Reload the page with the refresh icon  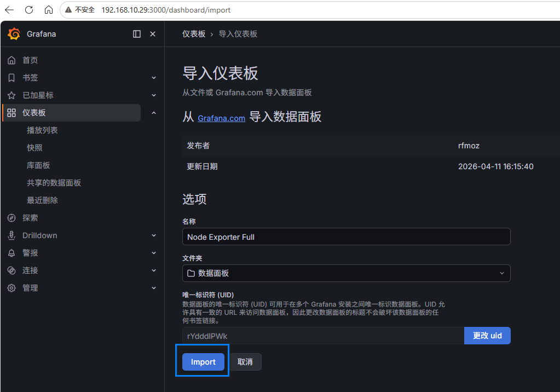29,10
